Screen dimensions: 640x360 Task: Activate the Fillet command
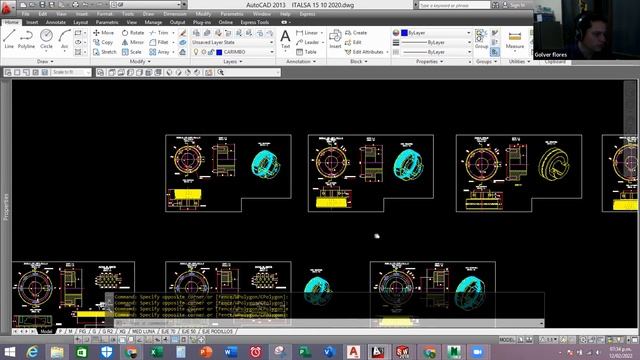click(159, 42)
